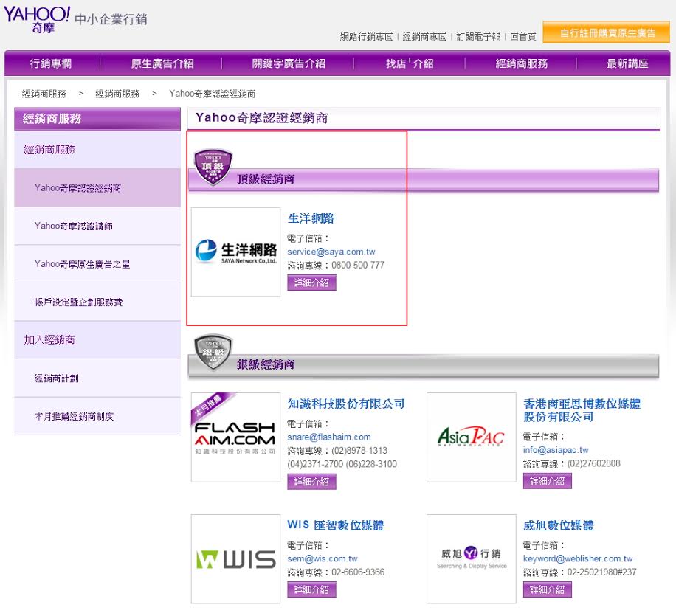Click the 銀級 silver-tier badge icon
The image size is (676, 616).
coord(213,352)
